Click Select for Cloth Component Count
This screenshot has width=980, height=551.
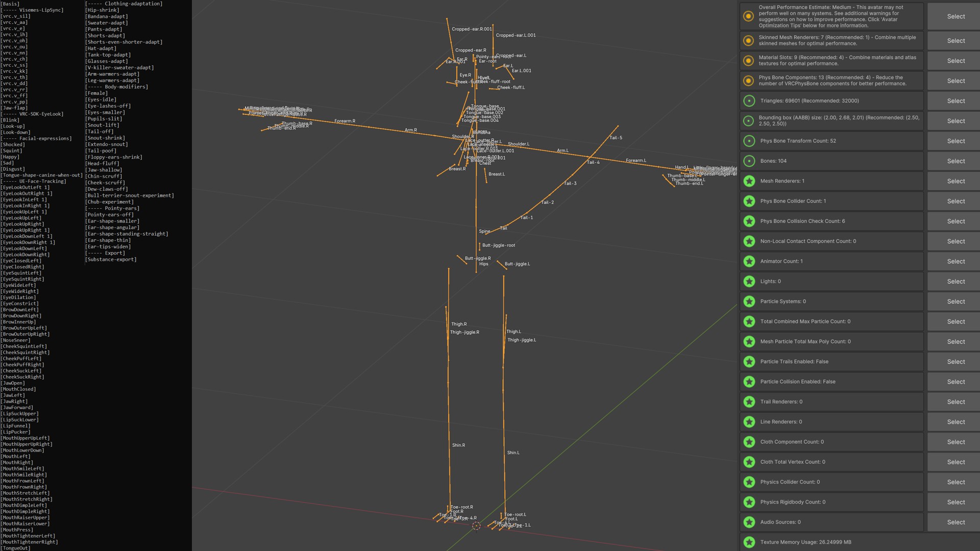[955, 442]
